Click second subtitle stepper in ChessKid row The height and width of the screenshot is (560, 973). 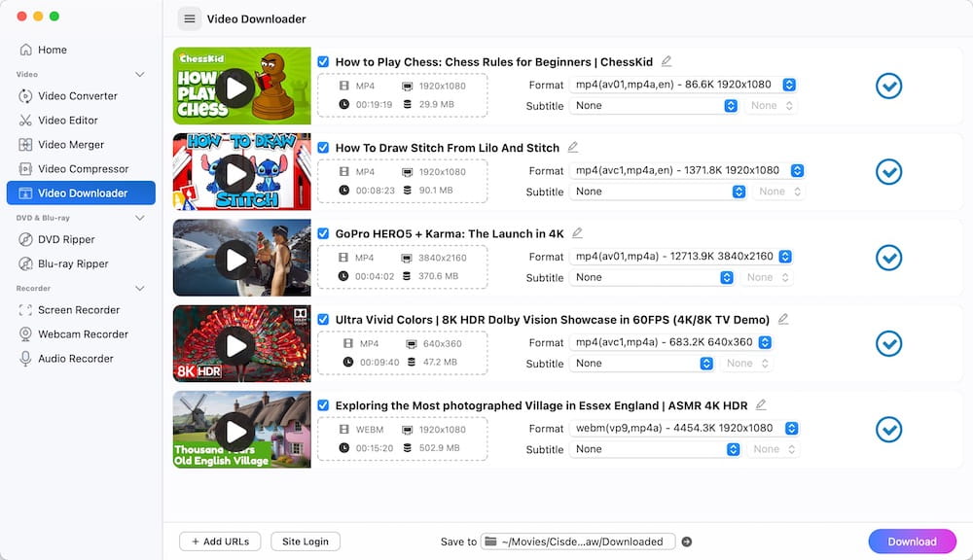pyautogui.click(x=772, y=105)
